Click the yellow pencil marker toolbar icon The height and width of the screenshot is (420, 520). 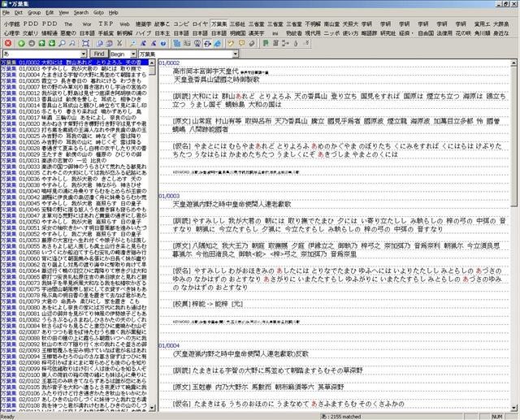(x=231, y=43)
